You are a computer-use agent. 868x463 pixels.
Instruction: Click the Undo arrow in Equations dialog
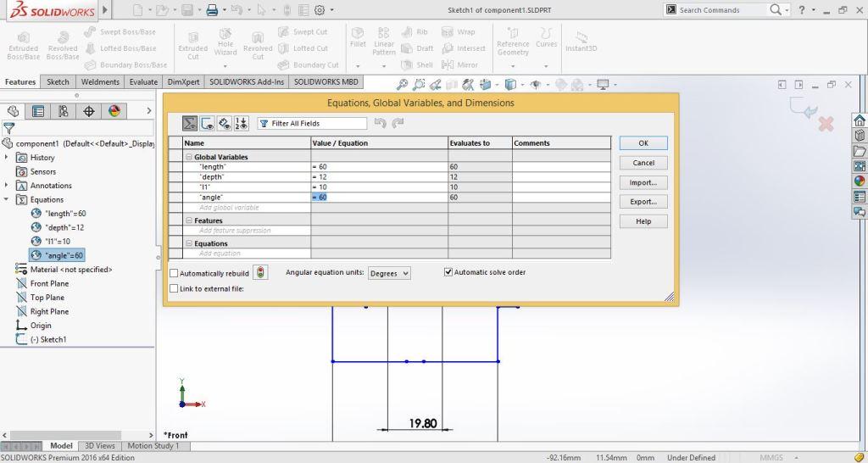click(x=380, y=123)
